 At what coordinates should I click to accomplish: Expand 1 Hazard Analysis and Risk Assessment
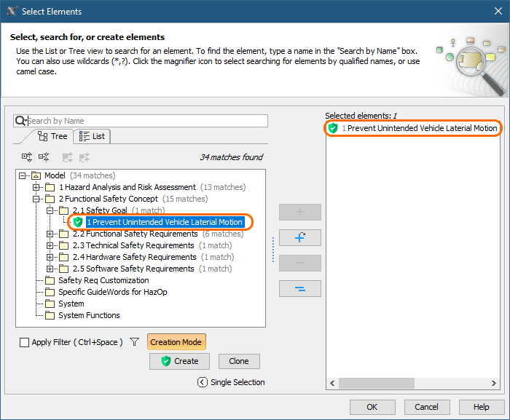[36, 187]
